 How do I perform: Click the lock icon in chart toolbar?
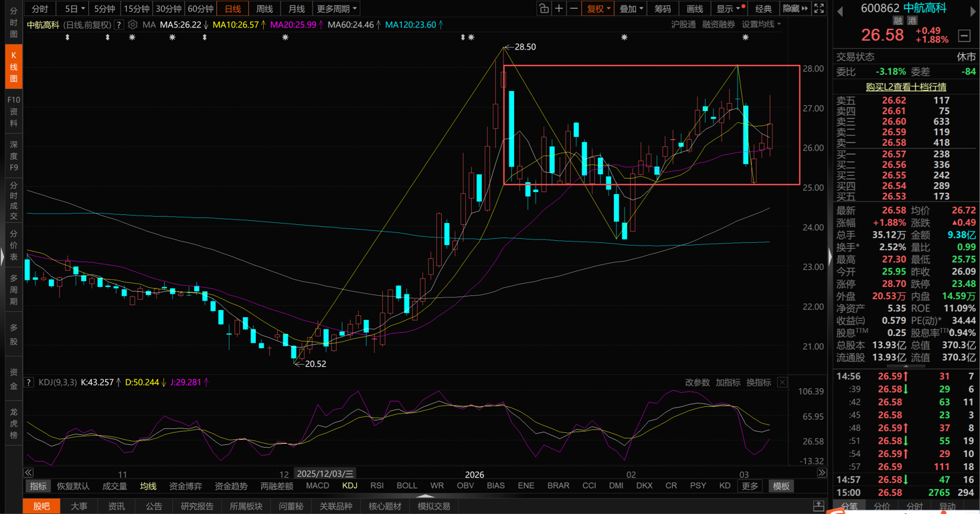(x=544, y=9)
